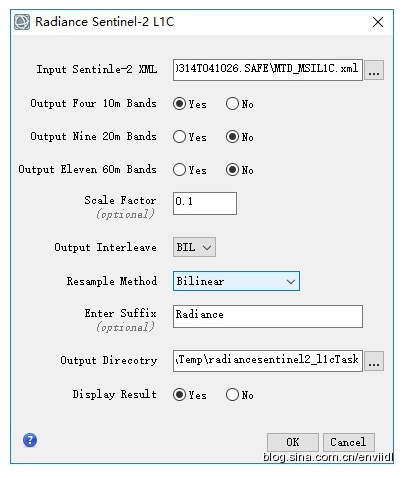Image resolution: width=406 pixels, height=478 pixels.
Task: Select No for Output Nine 20m Bands
Action: [x=232, y=137]
